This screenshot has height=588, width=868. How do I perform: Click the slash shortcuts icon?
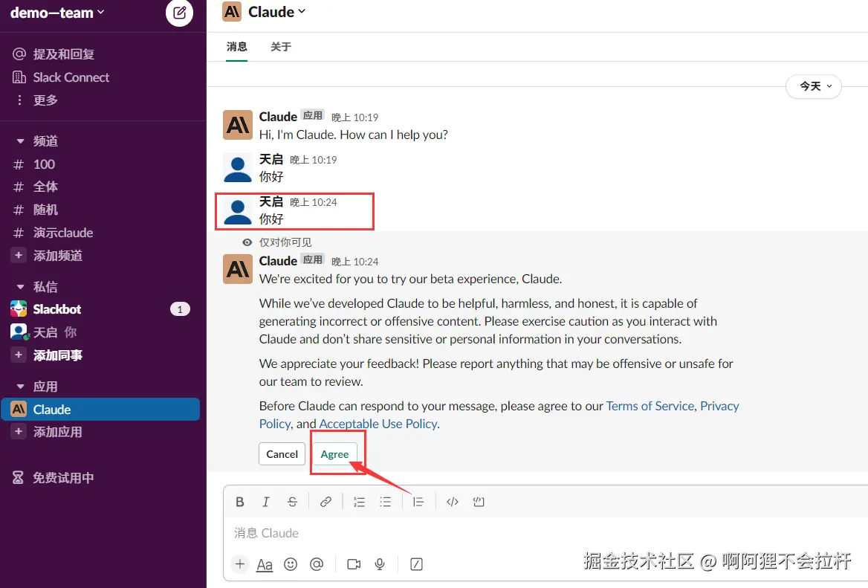pos(416,564)
